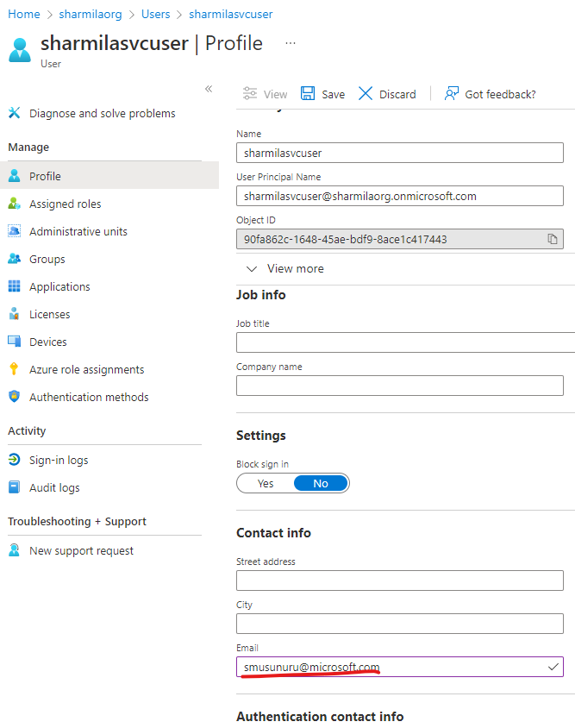This screenshot has width=575, height=728.
Task: Click the Diagnose and solve problems icon
Action: [15, 113]
